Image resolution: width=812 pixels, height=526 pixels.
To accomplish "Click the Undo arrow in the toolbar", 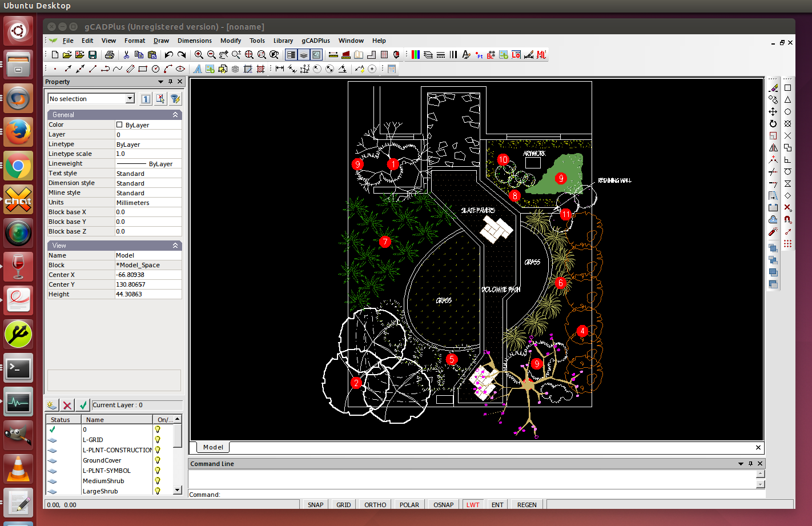I will (168, 54).
